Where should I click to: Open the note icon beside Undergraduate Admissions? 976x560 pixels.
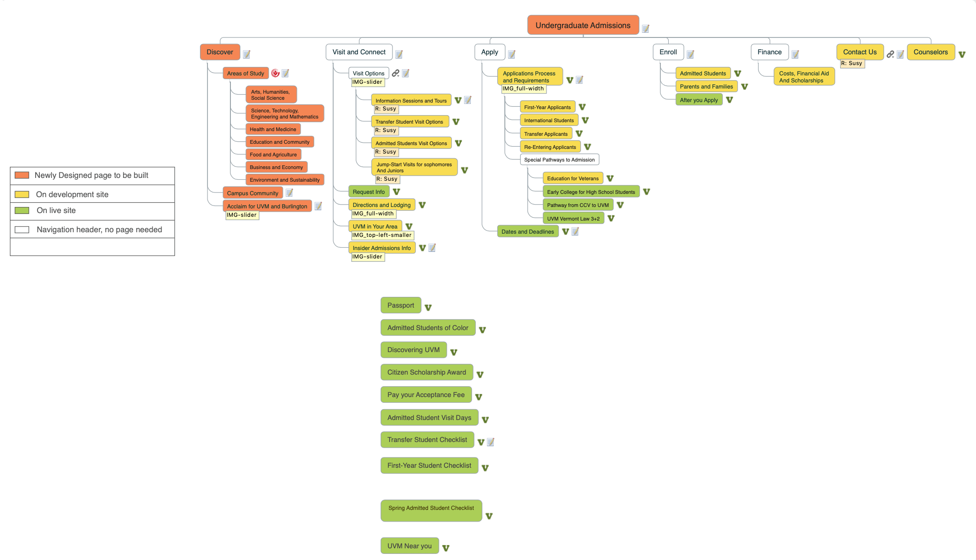(x=645, y=29)
